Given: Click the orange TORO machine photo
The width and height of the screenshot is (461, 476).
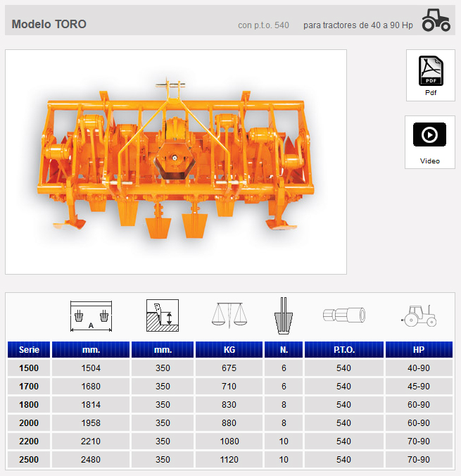Looking at the screenshot, I should point(176,162).
